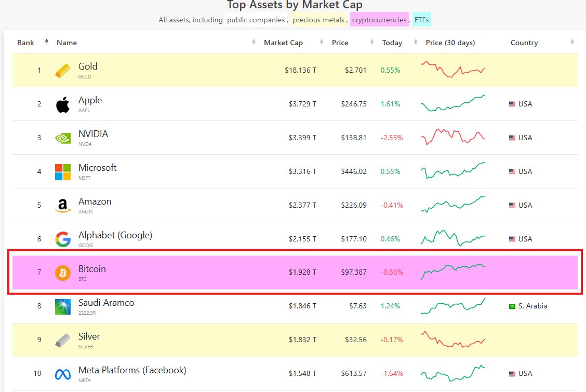The width and height of the screenshot is (586, 392).
Task: Open the Gold asset page link
Action: [88, 66]
